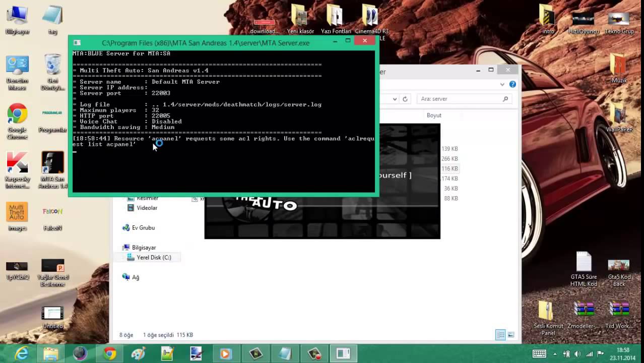Viewport: 644px width, 363px height.
Task: Select the file sized 266 KB
Action: tap(449, 159)
